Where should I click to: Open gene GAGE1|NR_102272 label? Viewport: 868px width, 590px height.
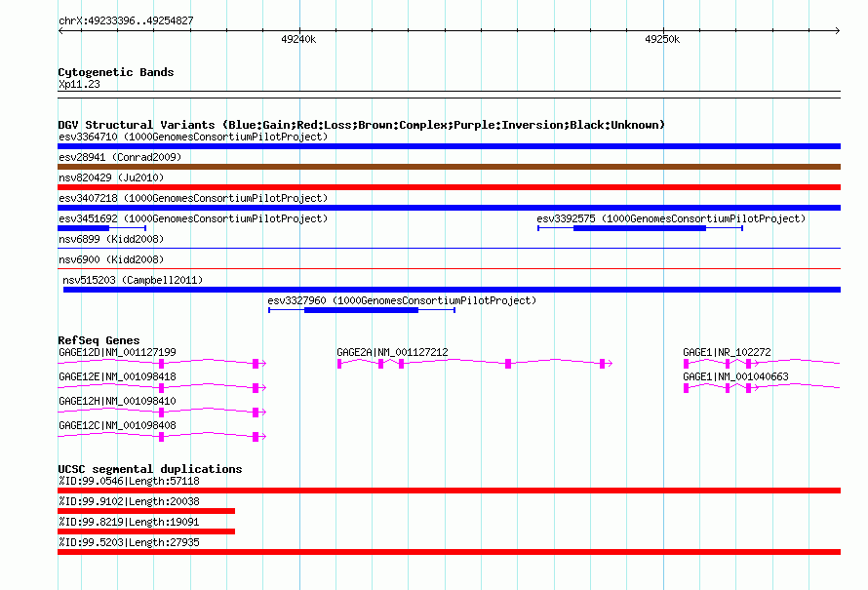[x=727, y=352]
